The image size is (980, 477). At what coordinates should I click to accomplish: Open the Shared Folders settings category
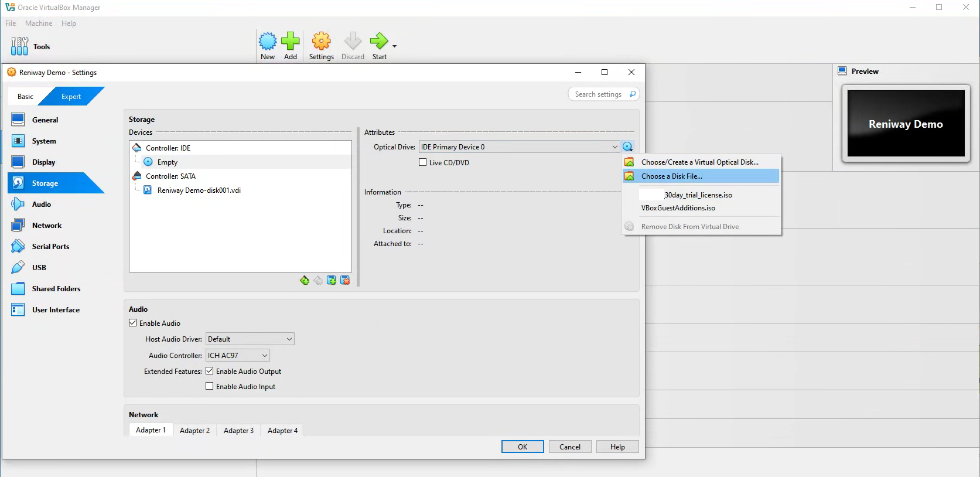pos(56,288)
